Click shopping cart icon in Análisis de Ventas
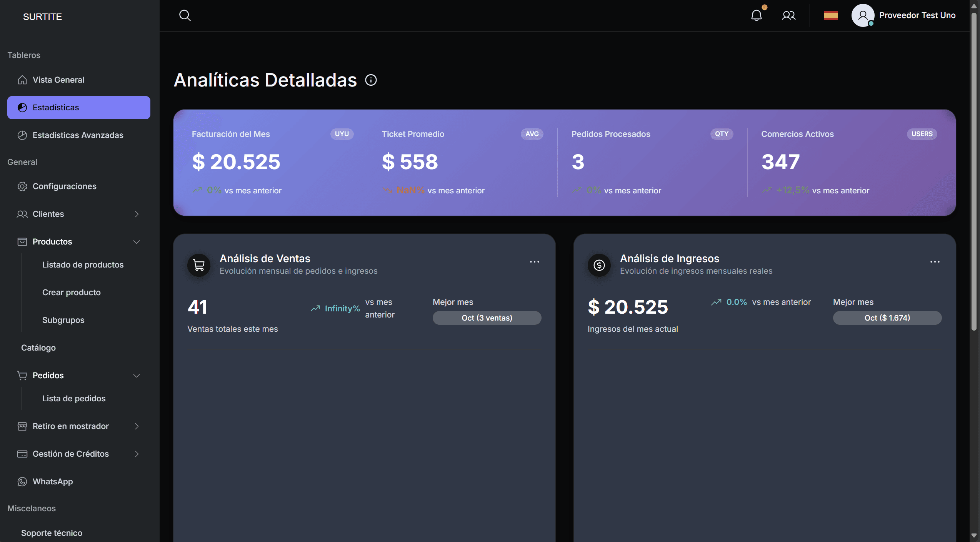The width and height of the screenshot is (980, 542). click(x=199, y=265)
